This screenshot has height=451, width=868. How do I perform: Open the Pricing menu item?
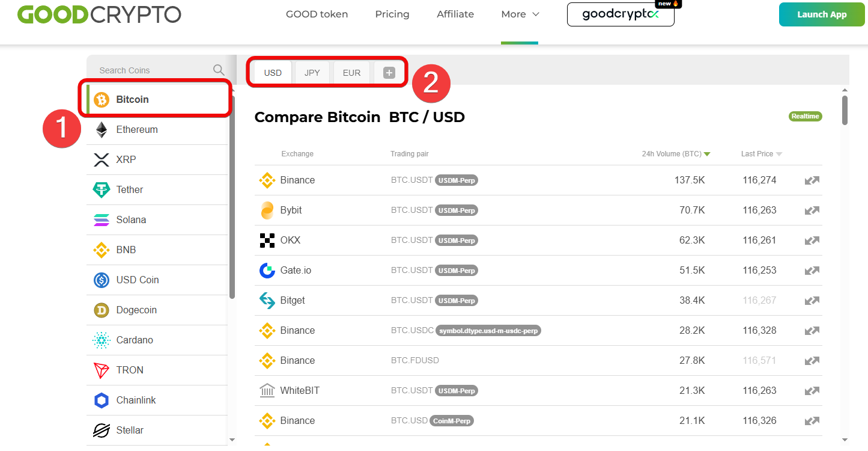point(392,14)
